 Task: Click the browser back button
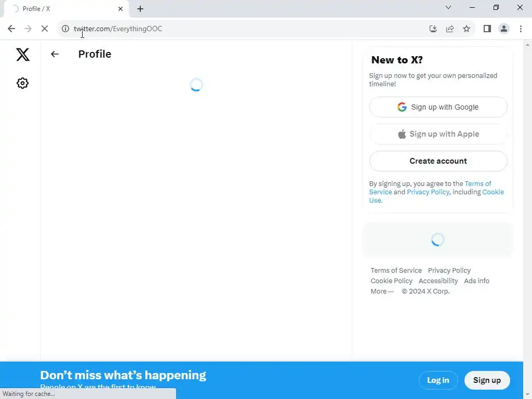(x=11, y=29)
